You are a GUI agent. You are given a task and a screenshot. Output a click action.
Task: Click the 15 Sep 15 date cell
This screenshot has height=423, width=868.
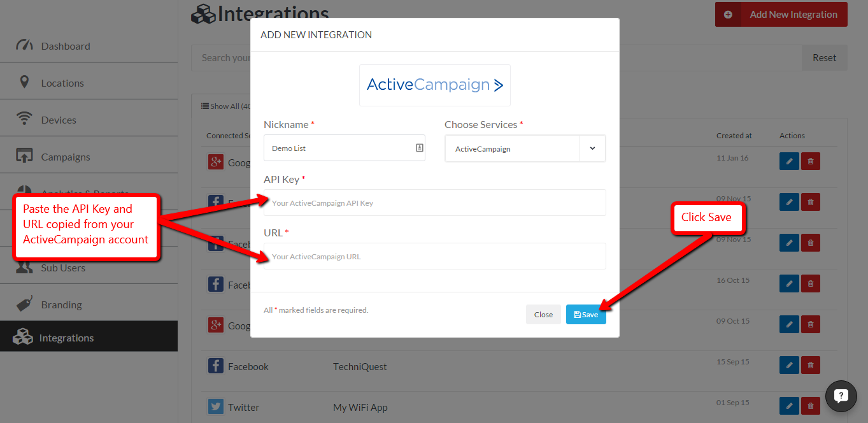[x=733, y=362]
